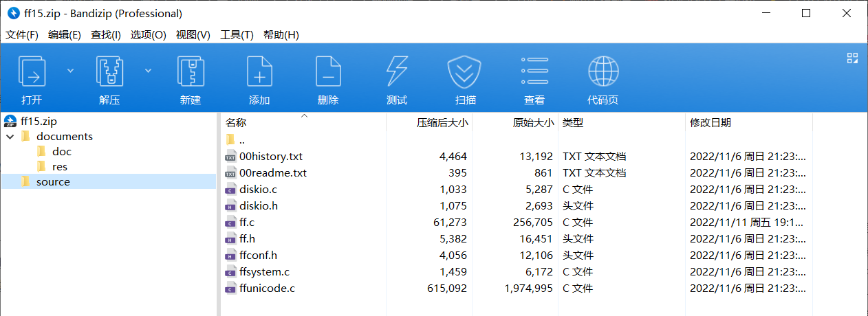Screen dimensions: 868x316
Task: Open the dropdown arrow beside 解压
Action: 148,70
